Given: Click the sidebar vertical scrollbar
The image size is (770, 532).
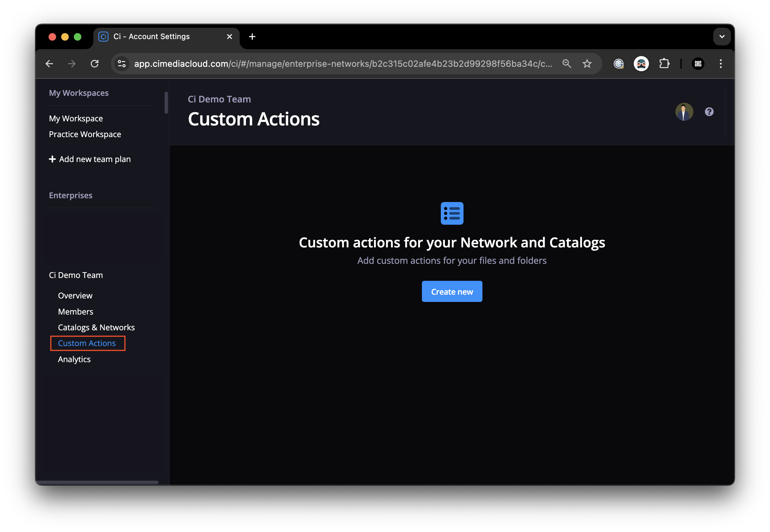Looking at the screenshot, I should (x=166, y=103).
